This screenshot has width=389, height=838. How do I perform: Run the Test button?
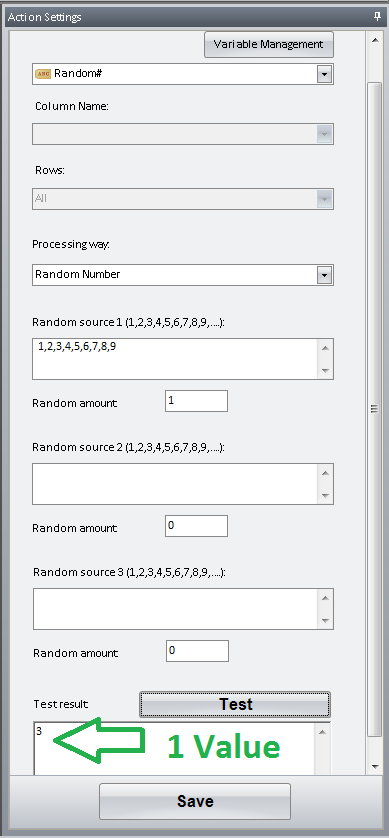tap(235, 704)
